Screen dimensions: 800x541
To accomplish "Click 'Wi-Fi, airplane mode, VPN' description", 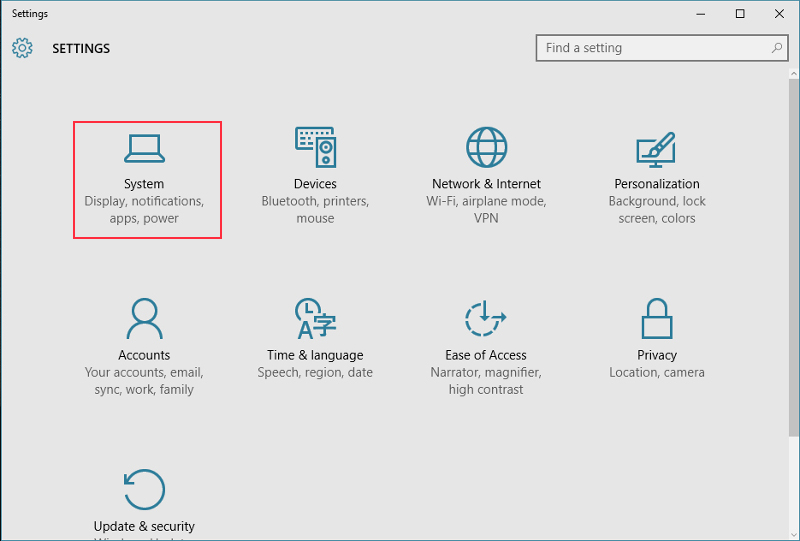I will [486, 210].
